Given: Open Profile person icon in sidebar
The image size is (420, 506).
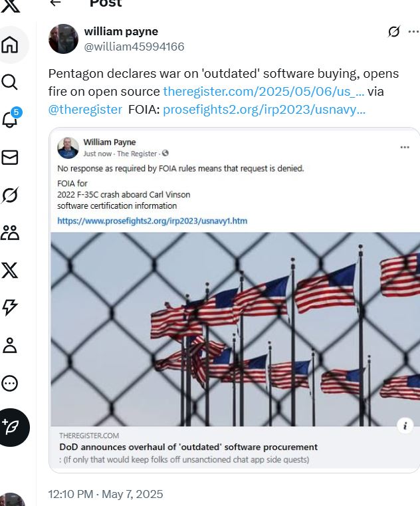Looking at the screenshot, I should tap(10, 345).
